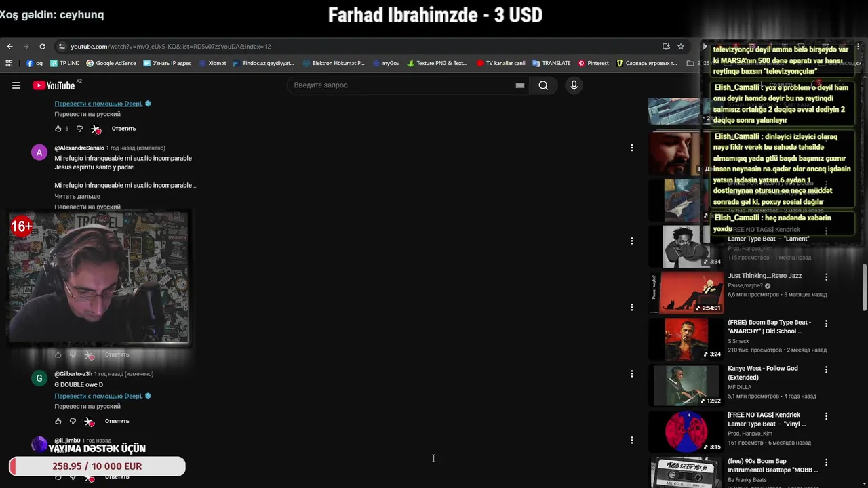Screen dimensions: 868x488
Task: Click the heart icon on Gilberto-z3h's comment
Action: coord(89,422)
